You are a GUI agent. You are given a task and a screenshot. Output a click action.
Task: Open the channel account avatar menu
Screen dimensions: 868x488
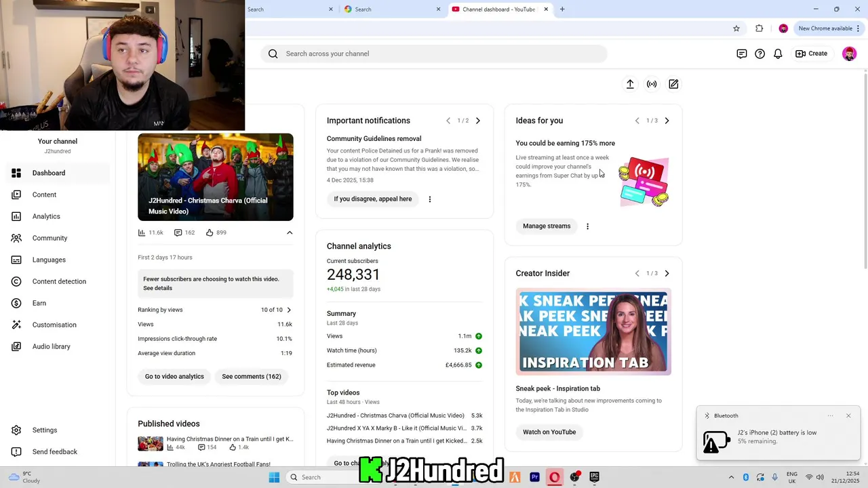(x=849, y=54)
